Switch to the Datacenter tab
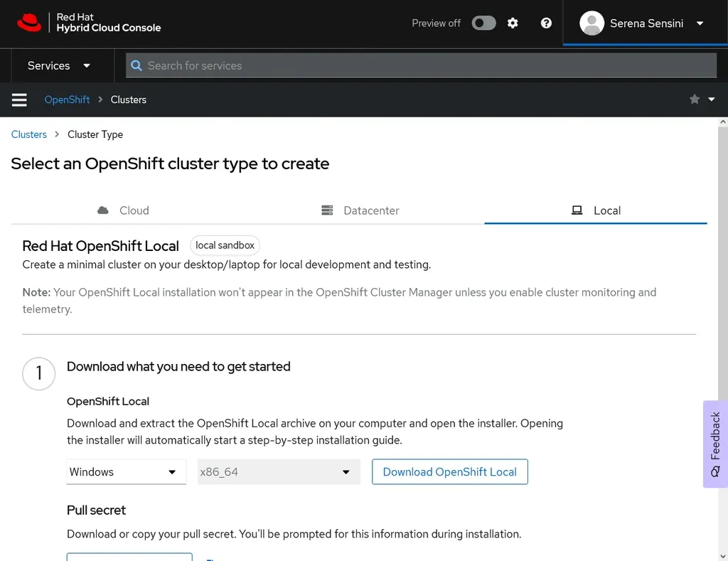Viewport: 728px width, 561px height. pyautogui.click(x=360, y=210)
